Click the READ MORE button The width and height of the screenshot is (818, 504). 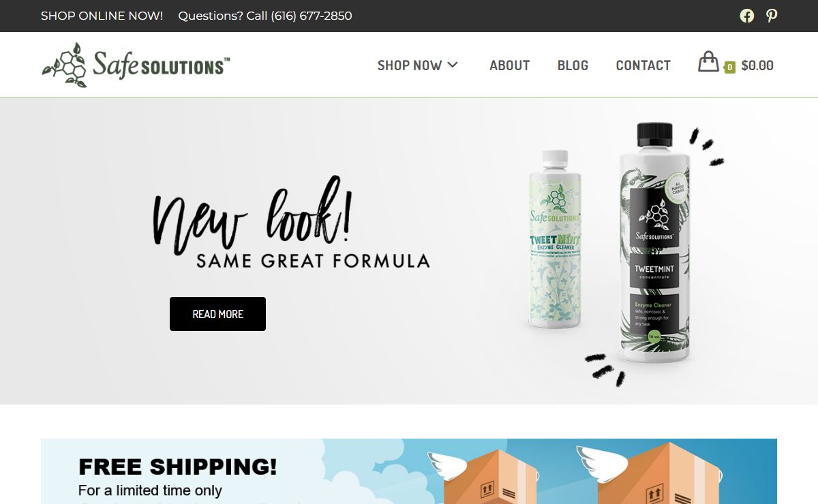click(217, 314)
